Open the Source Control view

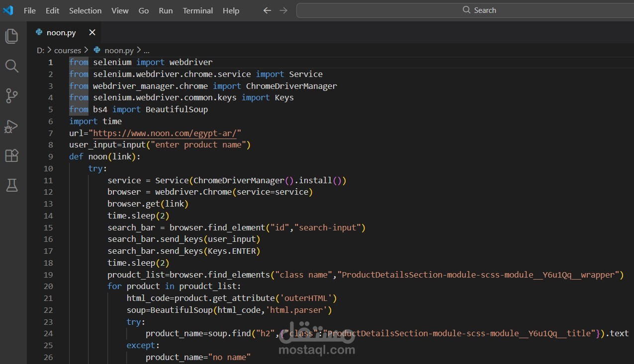tap(11, 96)
